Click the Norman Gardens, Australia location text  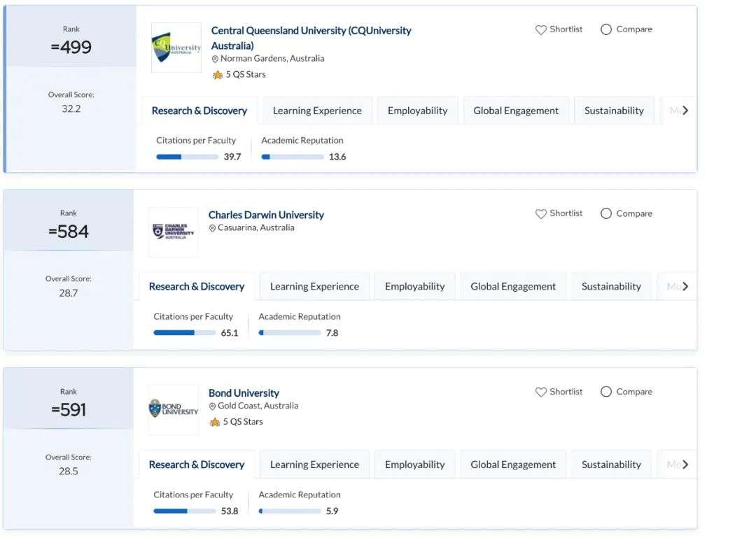272,58
